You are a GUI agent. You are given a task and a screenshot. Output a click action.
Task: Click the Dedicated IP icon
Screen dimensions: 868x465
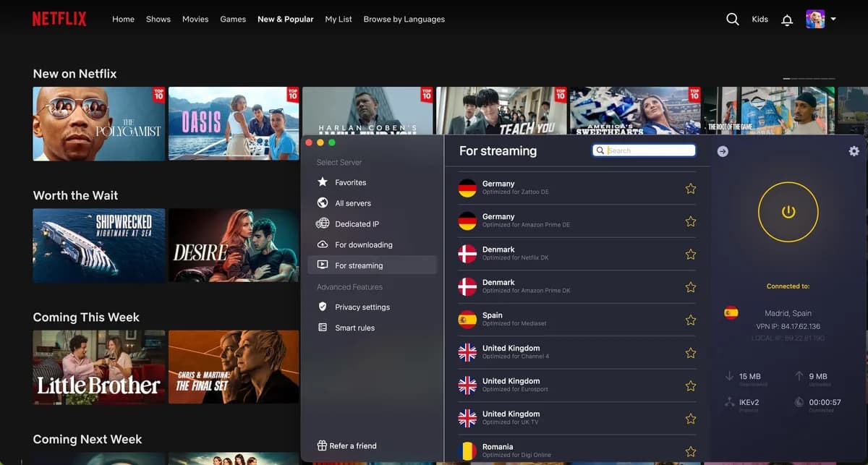coord(323,224)
